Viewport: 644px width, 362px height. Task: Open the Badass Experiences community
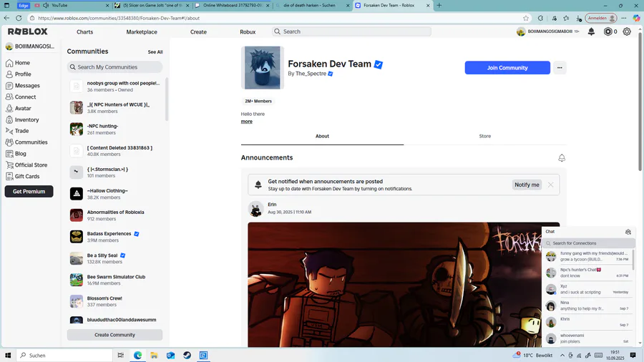pos(115,237)
